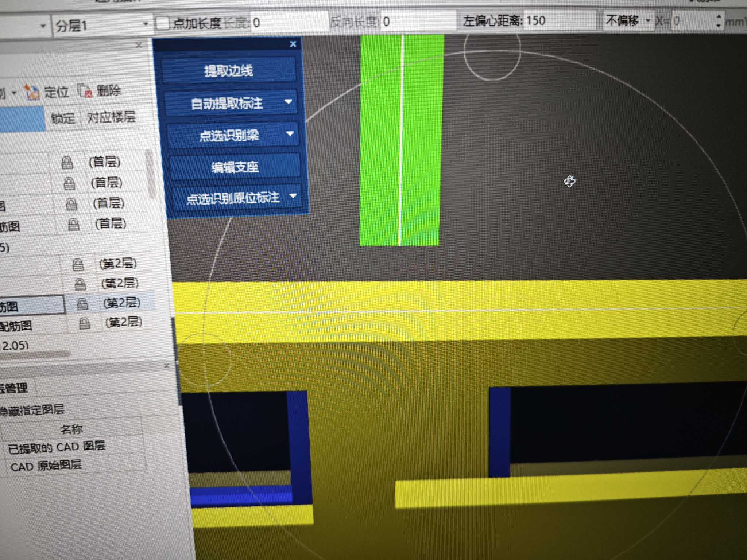Image resolution: width=747 pixels, height=560 pixels.
Task: Expand the 自动提取标注 dropdown arrow
Action: tap(288, 102)
